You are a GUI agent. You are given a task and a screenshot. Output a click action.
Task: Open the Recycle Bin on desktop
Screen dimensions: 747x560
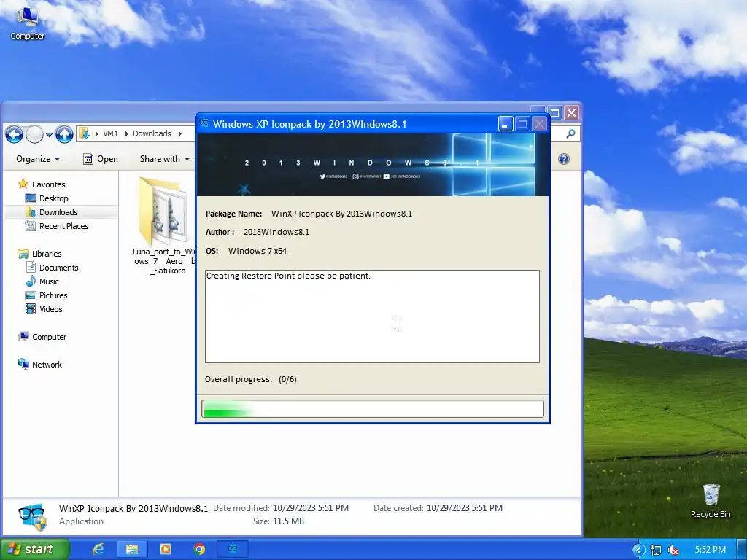[711, 501]
